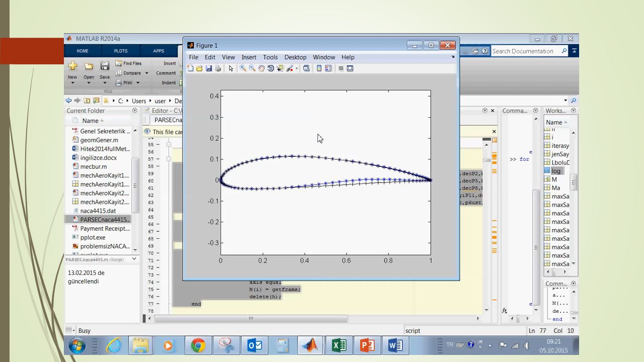Click the Insert Colorbar icon
The width and height of the screenshot is (644, 362).
point(319,68)
